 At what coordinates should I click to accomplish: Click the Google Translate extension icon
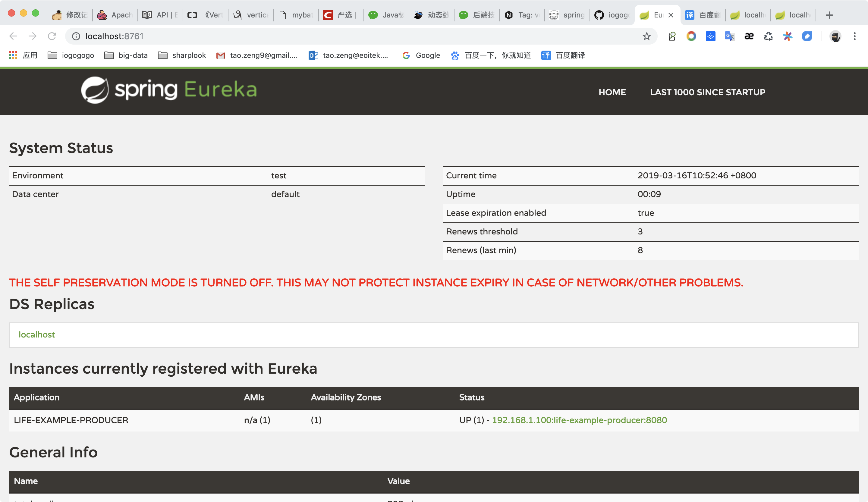730,36
